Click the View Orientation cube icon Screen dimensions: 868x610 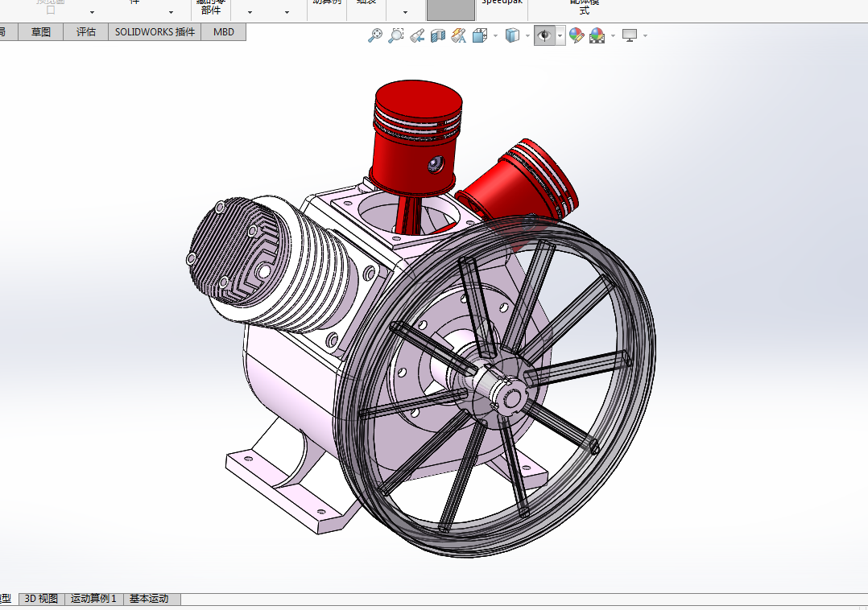(x=479, y=36)
